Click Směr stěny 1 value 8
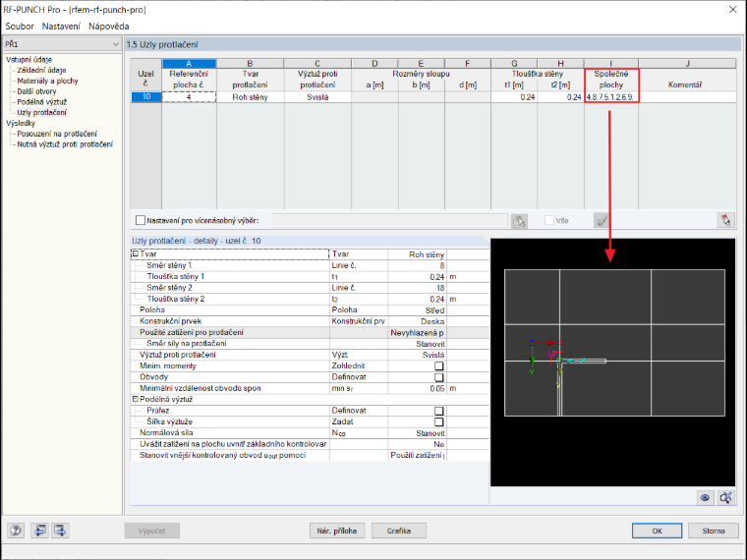The image size is (747, 560). point(417,265)
